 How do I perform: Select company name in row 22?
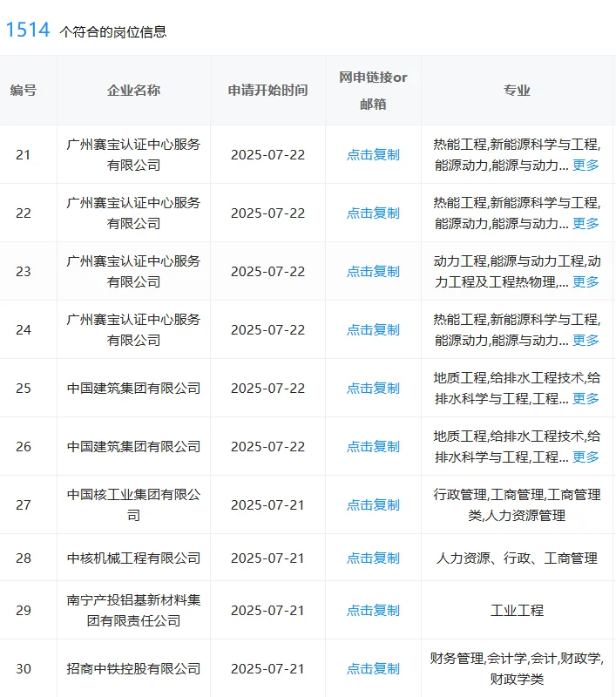click(133, 213)
